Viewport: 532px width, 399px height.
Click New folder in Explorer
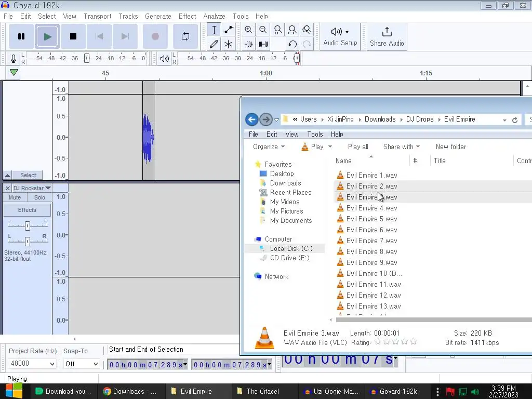[451, 147]
